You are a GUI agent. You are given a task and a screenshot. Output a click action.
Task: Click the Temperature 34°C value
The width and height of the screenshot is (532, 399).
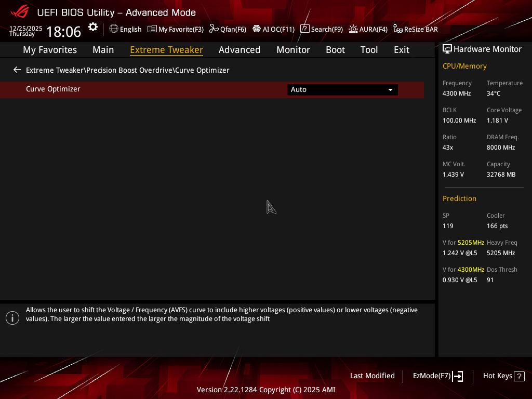coord(494,94)
